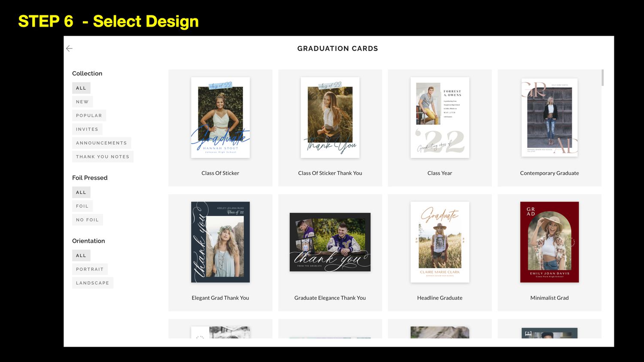Click the "Class Of Sticker Thank You" label
644x362 pixels.
[330, 173]
